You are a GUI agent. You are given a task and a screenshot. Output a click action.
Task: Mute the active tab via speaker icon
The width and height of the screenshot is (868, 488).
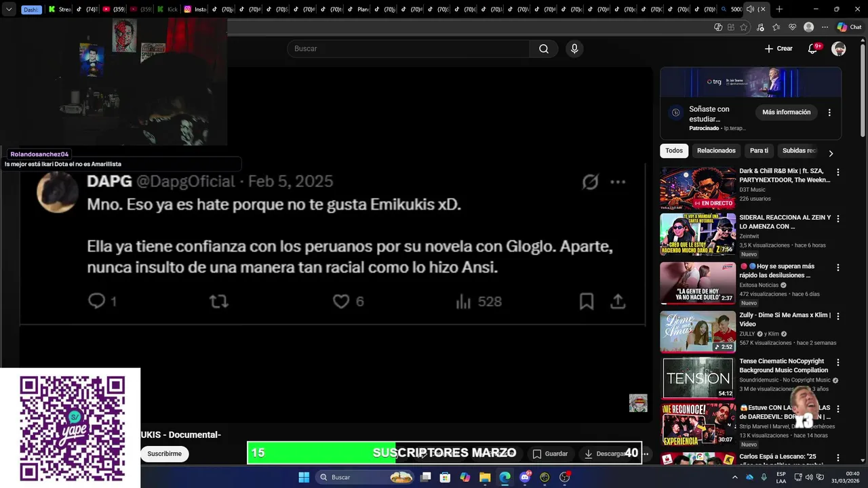pos(750,9)
